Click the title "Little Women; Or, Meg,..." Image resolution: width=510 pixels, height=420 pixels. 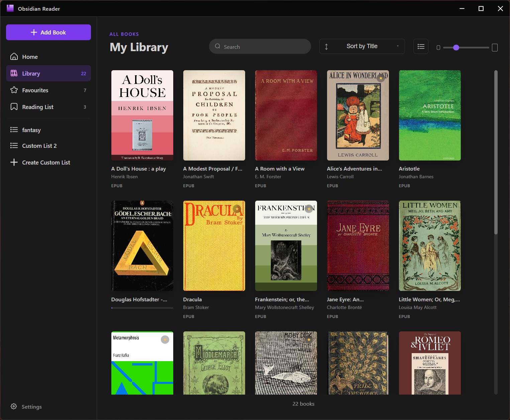[x=429, y=299]
